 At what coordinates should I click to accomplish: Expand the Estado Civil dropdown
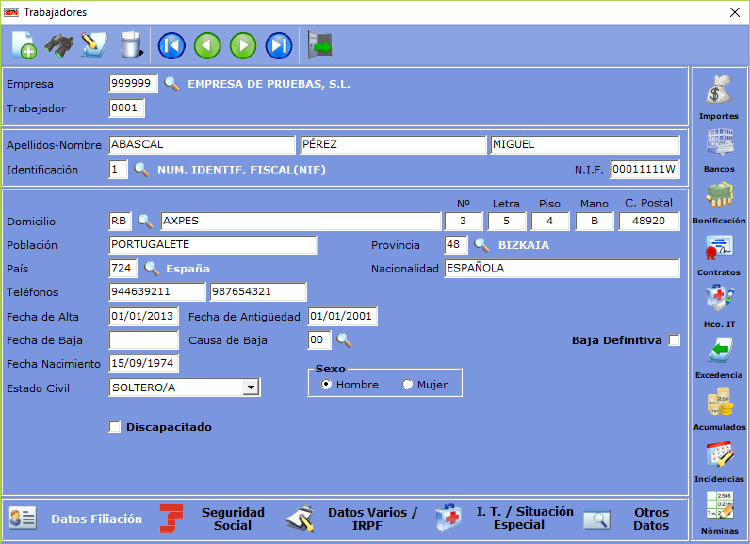[251, 387]
